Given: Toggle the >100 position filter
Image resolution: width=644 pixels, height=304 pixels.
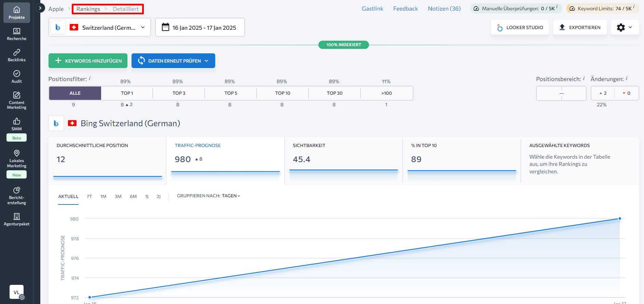Looking at the screenshot, I should click(386, 93).
